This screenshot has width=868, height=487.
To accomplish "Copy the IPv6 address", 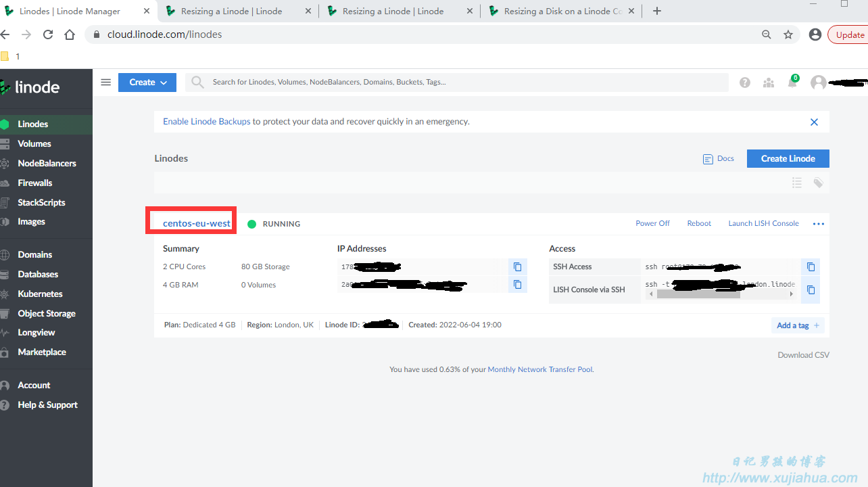I will click(517, 285).
